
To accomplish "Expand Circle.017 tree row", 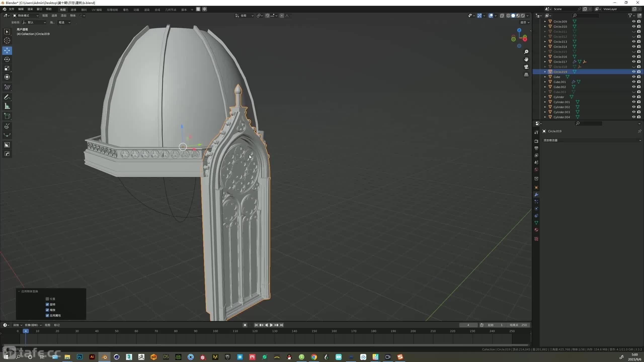I will [545, 62].
